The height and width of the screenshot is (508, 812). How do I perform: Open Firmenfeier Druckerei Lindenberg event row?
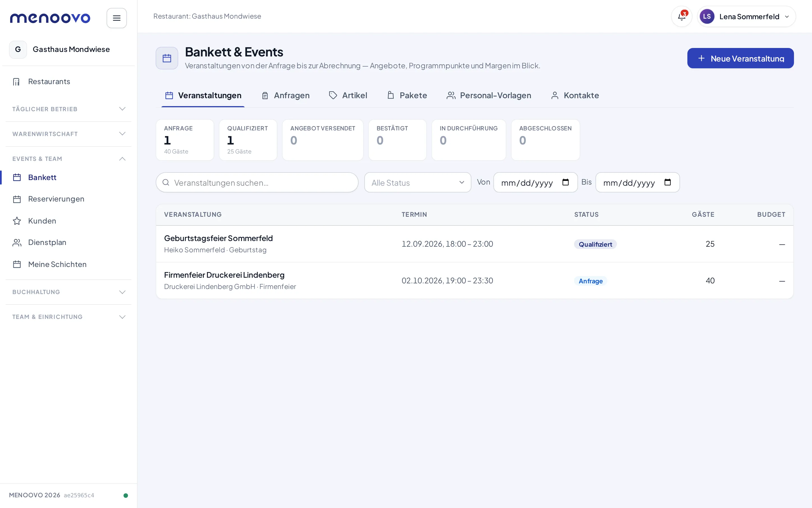tap(475, 281)
